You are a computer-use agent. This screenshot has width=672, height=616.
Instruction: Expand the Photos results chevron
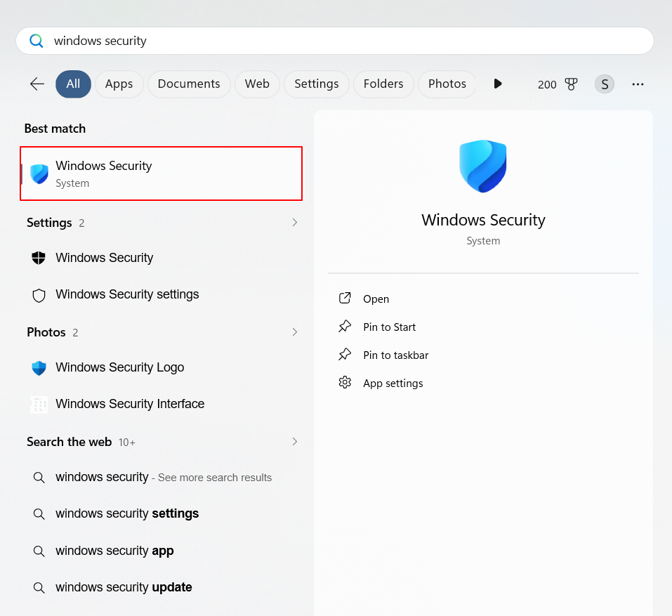pos(294,332)
